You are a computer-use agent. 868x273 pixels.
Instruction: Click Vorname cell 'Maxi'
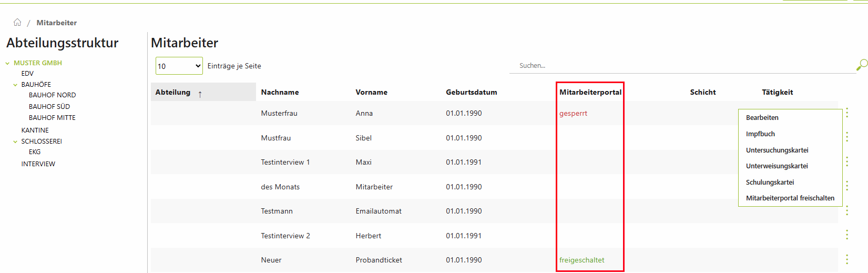pyautogui.click(x=363, y=162)
